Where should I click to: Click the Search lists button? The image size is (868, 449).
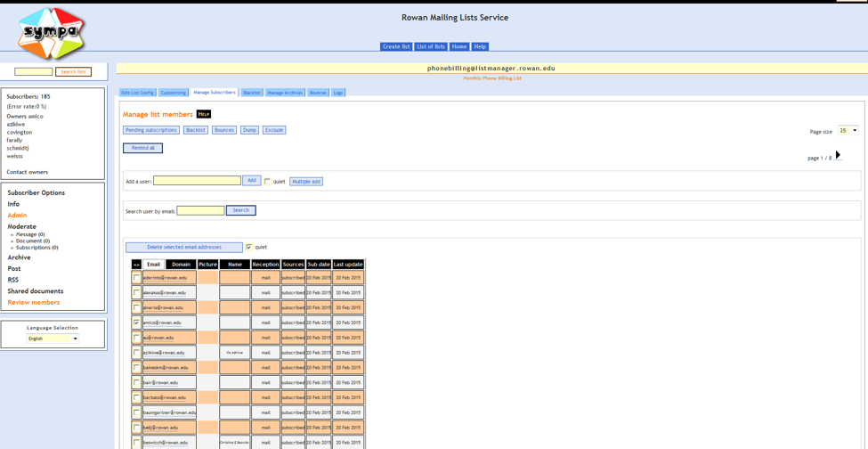(x=74, y=72)
